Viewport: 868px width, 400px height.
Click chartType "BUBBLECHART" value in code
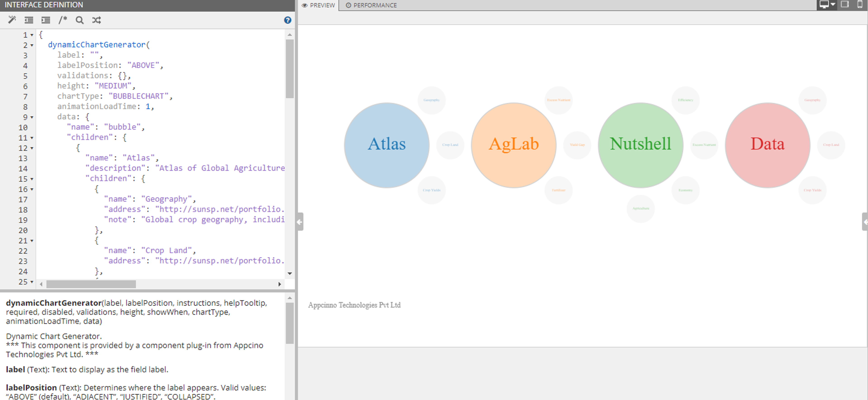[138, 96]
